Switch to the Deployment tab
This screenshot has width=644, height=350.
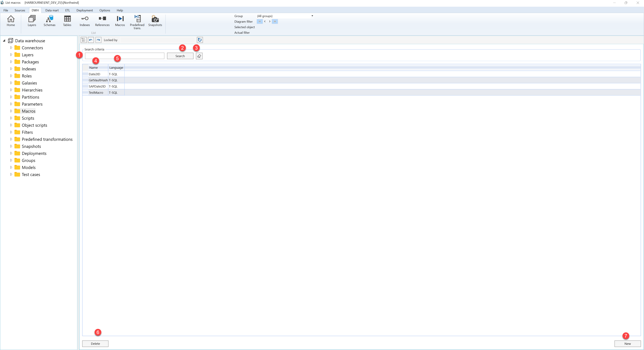coord(85,10)
